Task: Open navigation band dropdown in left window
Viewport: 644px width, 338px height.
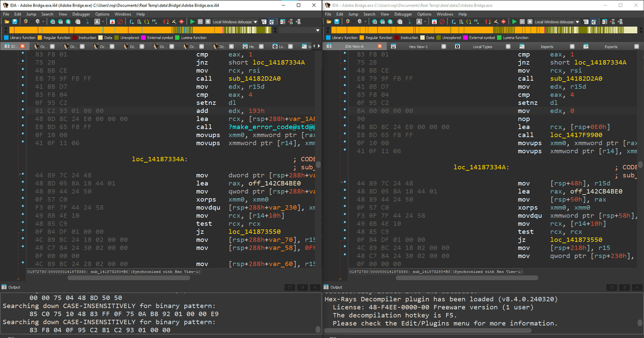Action: point(317,30)
